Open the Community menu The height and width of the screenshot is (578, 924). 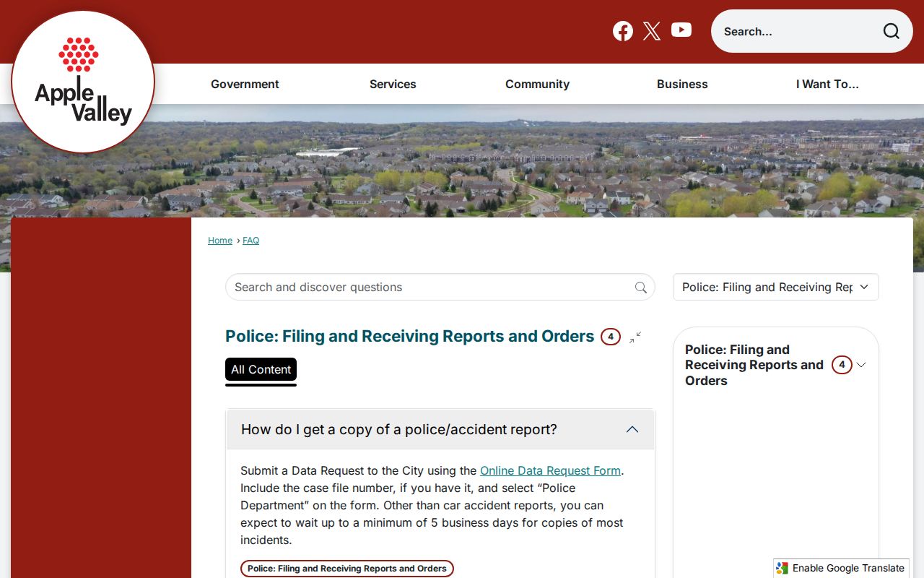[537, 84]
